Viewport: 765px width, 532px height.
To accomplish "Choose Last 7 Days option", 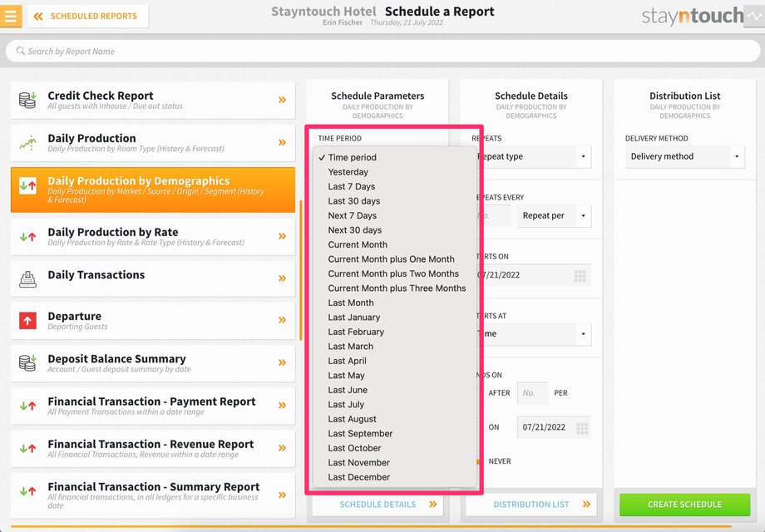I will coord(394,187).
